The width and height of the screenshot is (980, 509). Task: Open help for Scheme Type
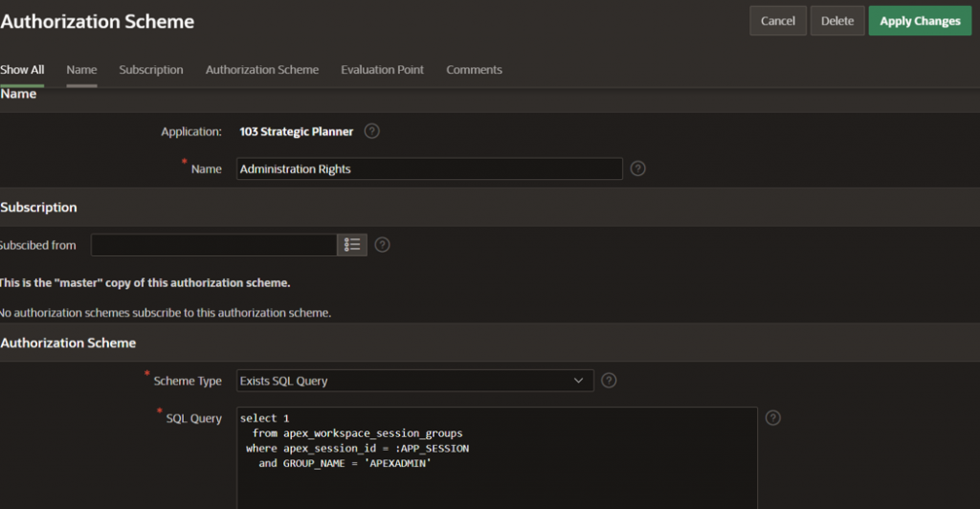click(x=609, y=380)
